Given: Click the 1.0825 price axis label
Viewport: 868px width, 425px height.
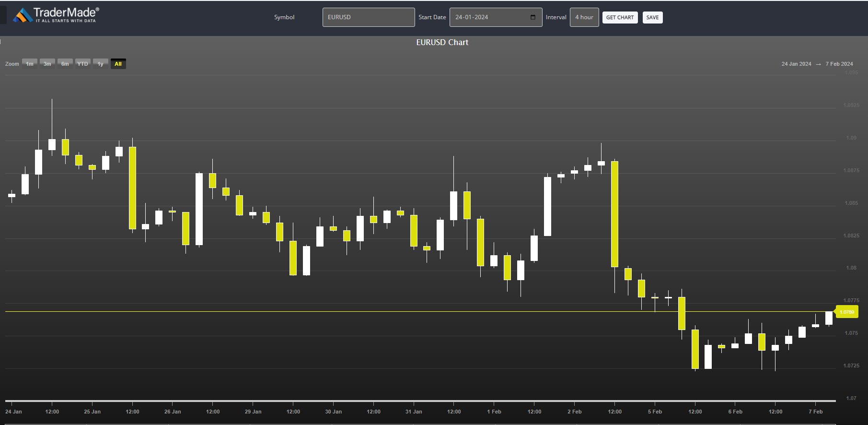Looking at the screenshot, I should [x=851, y=236].
